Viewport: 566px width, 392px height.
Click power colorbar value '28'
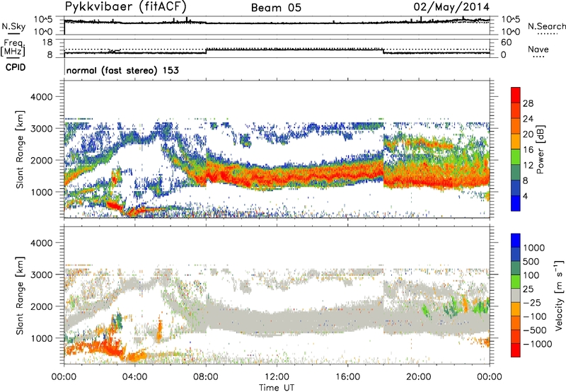click(528, 103)
